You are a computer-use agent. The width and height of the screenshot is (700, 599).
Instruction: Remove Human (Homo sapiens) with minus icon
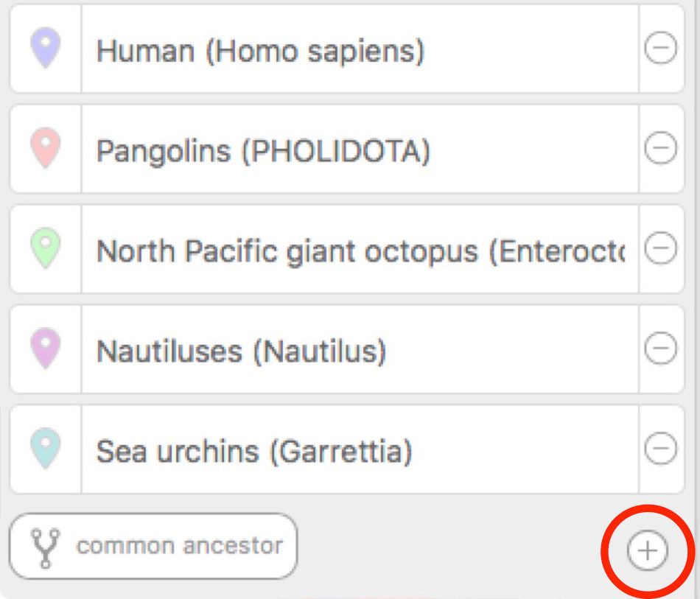[660, 48]
